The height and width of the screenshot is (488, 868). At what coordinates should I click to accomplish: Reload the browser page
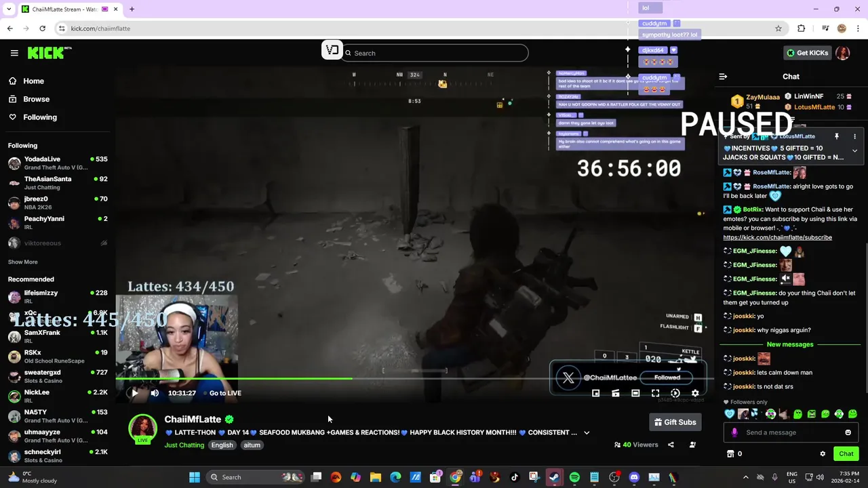42,28
